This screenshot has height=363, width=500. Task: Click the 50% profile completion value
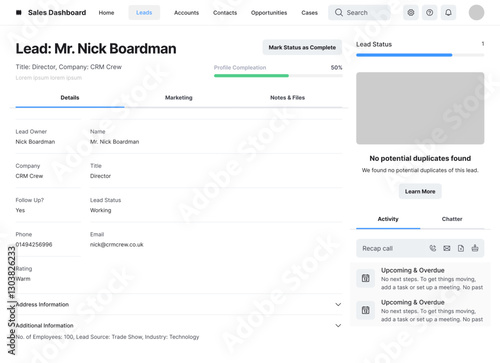pos(336,68)
